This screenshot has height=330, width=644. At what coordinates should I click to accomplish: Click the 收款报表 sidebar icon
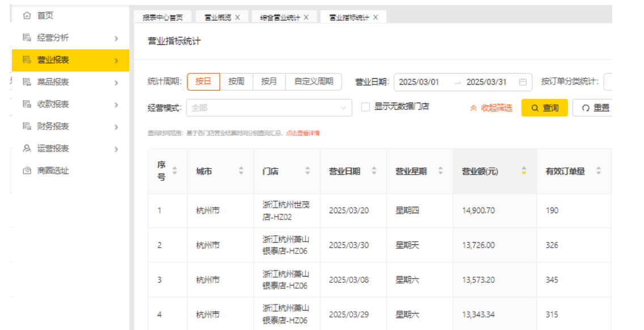[x=27, y=104]
